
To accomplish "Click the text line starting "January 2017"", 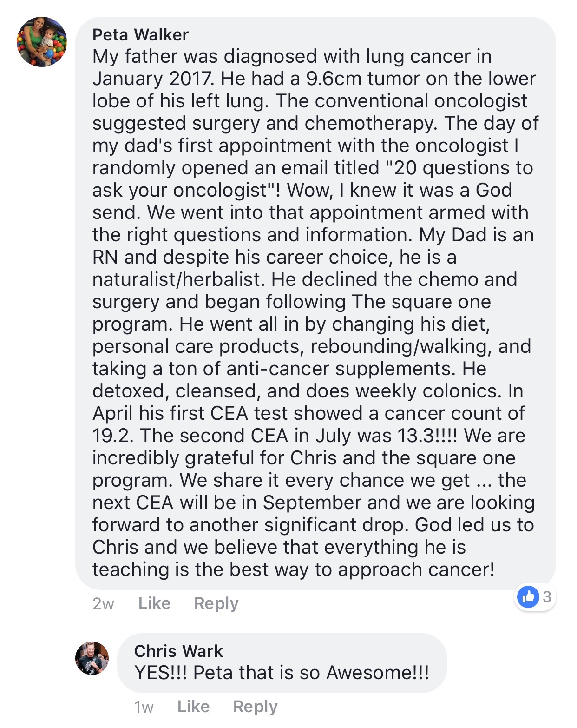I will point(314,79).
